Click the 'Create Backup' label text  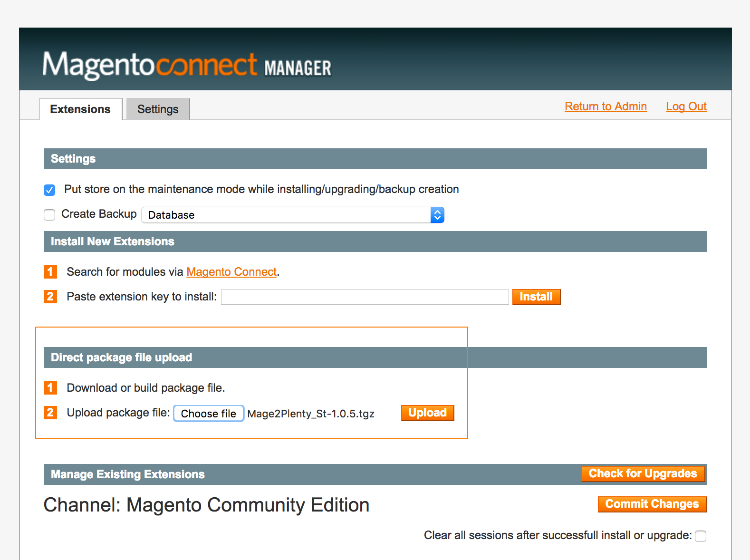click(x=99, y=214)
